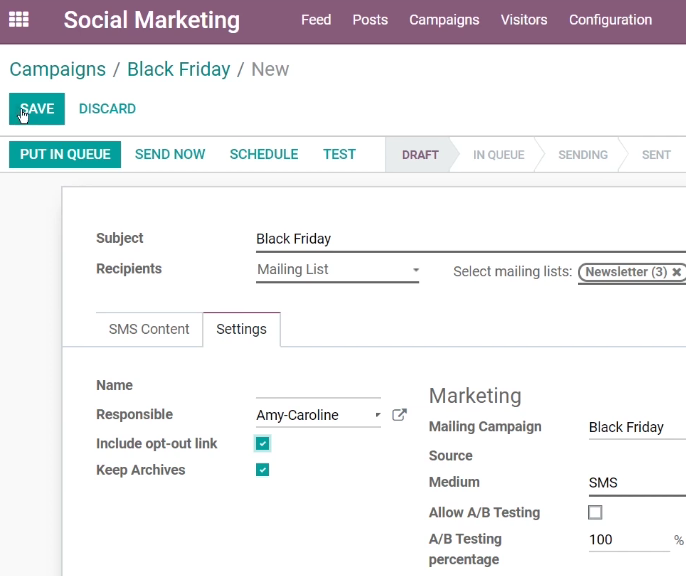
Task: Switch to the SMS Content tab
Action: tap(149, 329)
